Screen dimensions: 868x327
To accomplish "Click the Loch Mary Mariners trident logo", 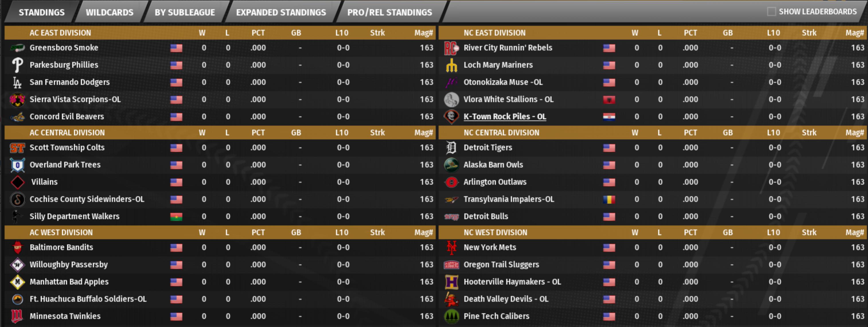I will [451, 65].
